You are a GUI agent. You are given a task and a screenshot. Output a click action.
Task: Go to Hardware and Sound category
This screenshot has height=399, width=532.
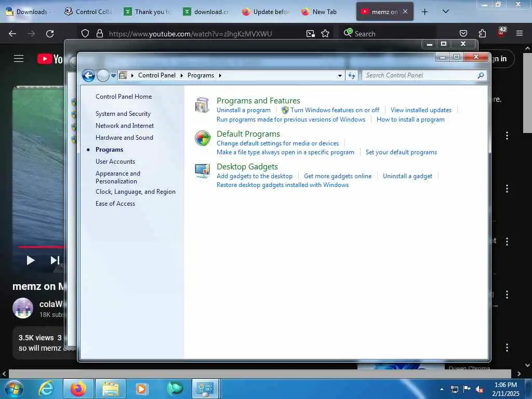click(124, 137)
